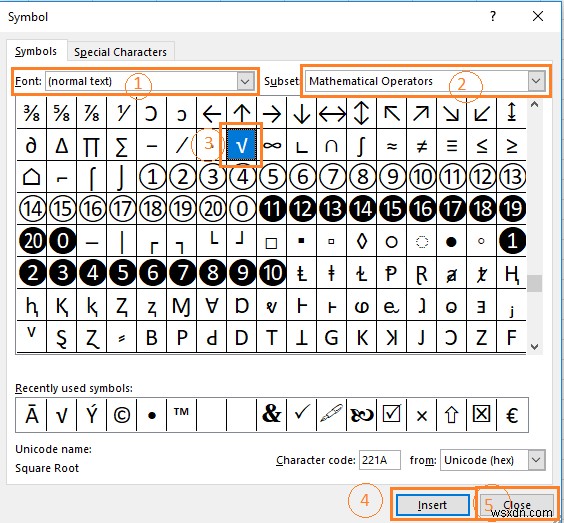Image resolution: width=564 pixels, height=523 pixels.
Task: Select the upwards arrow symbol
Action: pos(242,113)
